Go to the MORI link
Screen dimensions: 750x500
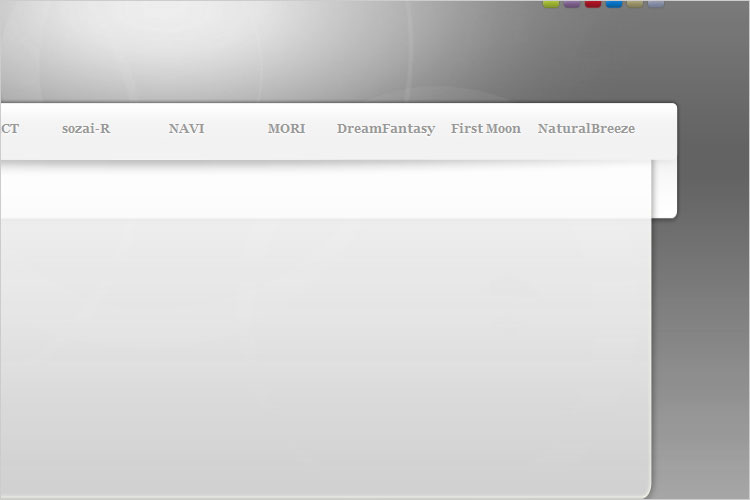point(286,129)
